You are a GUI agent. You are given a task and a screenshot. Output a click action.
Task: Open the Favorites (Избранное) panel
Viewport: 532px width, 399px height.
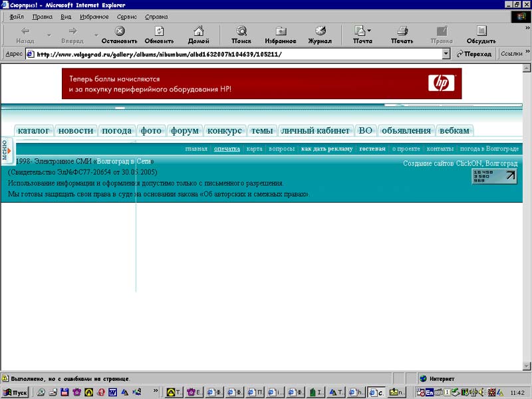tap(281, 35)
